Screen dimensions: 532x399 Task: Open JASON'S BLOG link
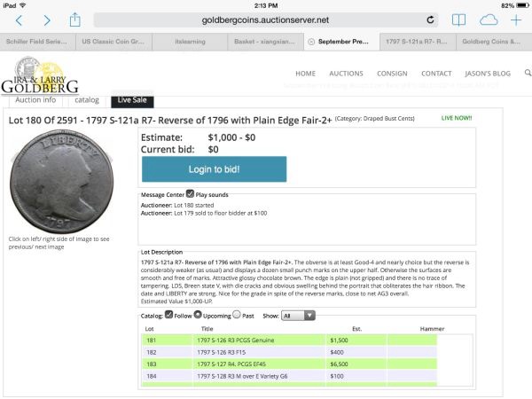pos(488,74)
